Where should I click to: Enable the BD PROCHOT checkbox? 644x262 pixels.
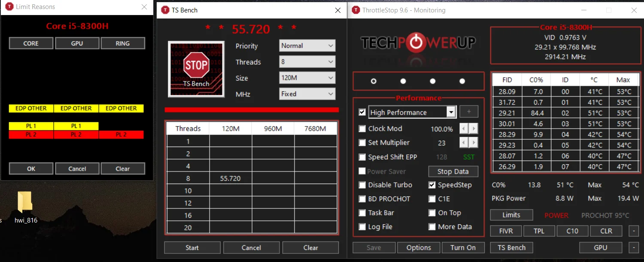click(362, 199)
